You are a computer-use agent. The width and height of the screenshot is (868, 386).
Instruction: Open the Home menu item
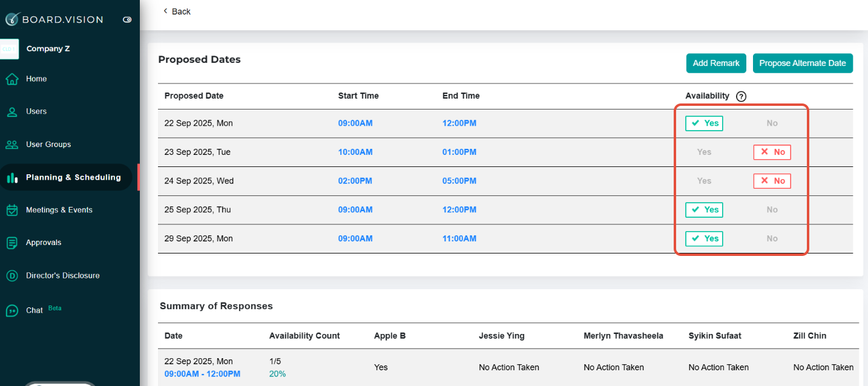(x=36, y=79)
